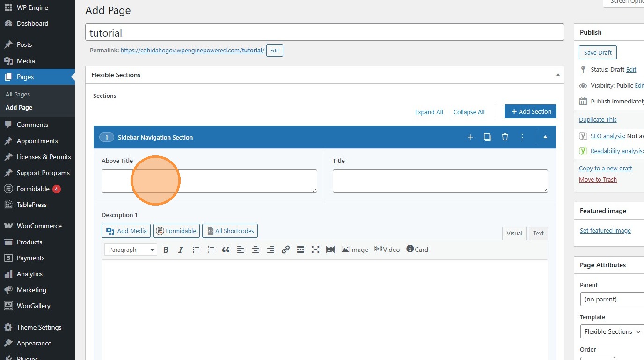
Task: Open the Analytics menu
Action: point(37,274)
